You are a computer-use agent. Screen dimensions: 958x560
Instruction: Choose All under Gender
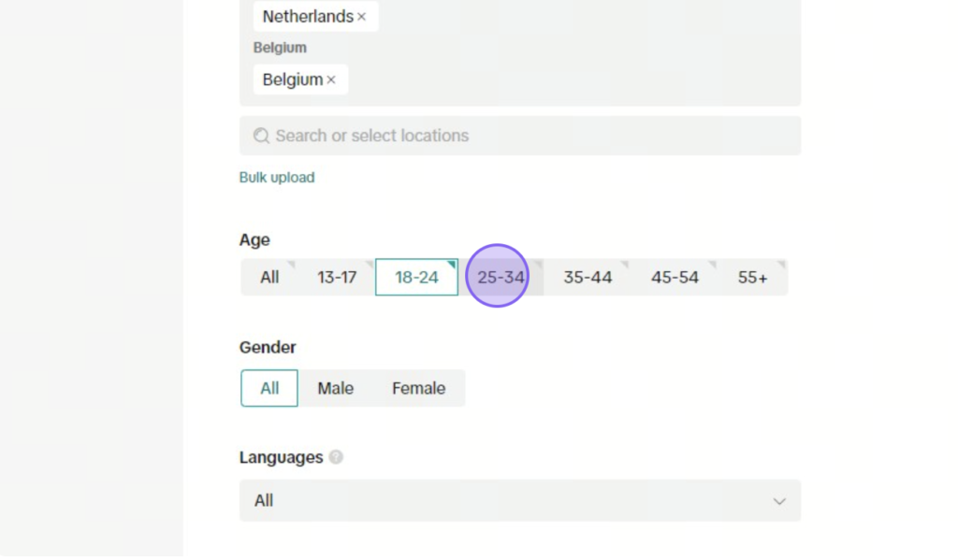(x=269, y=388)
